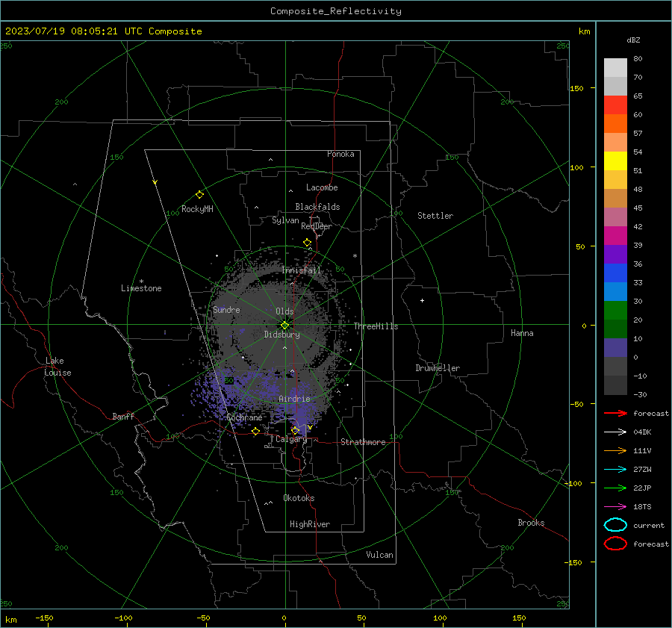
Task: Select the Lake Louise label
Action: click(57, 367)
